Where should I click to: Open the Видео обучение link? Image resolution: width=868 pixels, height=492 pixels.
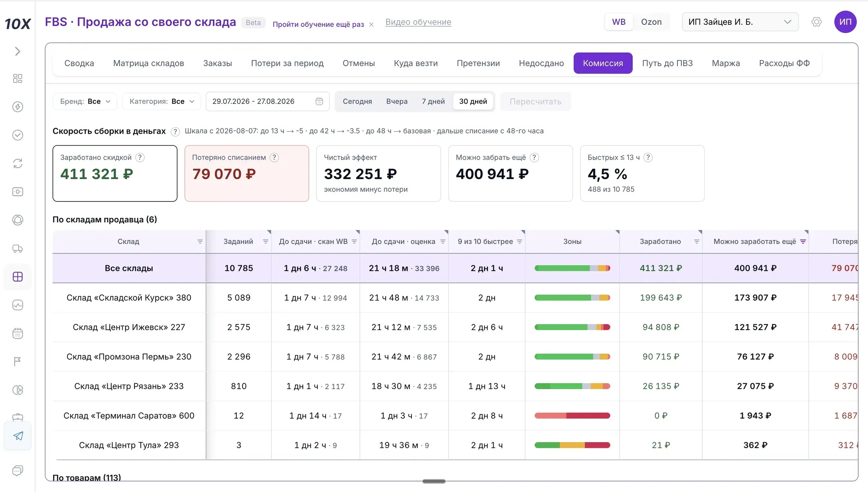coord(418,22)
